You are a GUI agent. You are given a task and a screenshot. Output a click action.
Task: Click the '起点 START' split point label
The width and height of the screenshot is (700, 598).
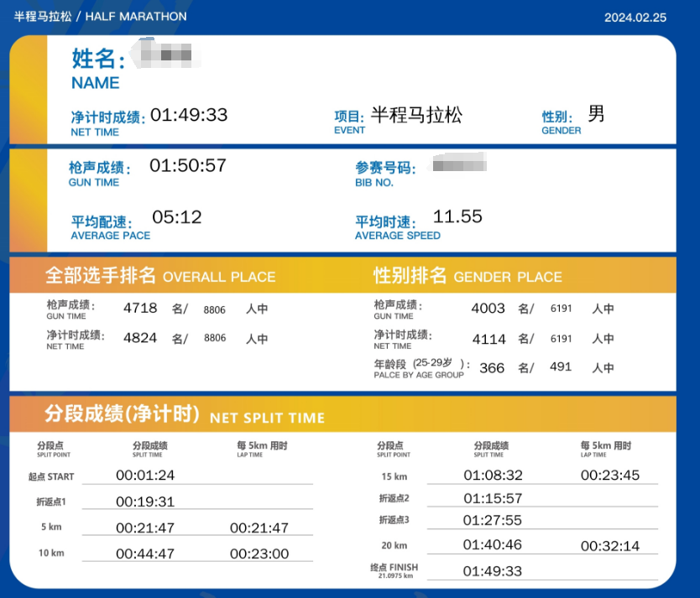51,476
